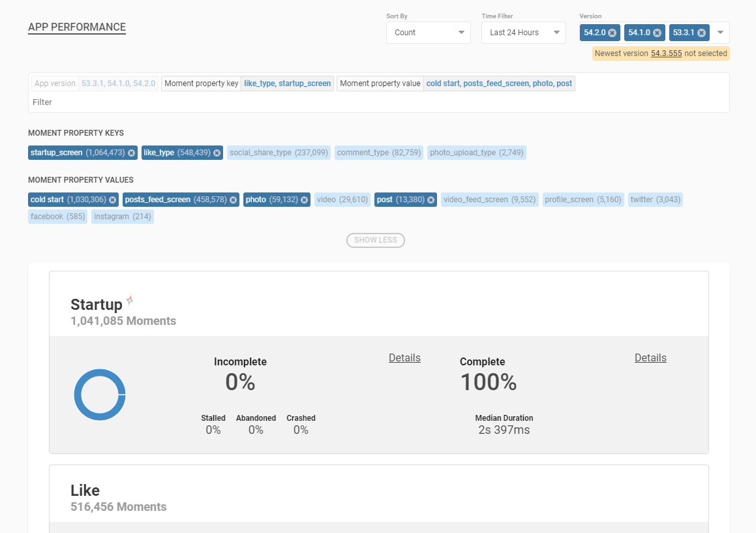
Task: Select the twitter property value
Action: point(656,200)
